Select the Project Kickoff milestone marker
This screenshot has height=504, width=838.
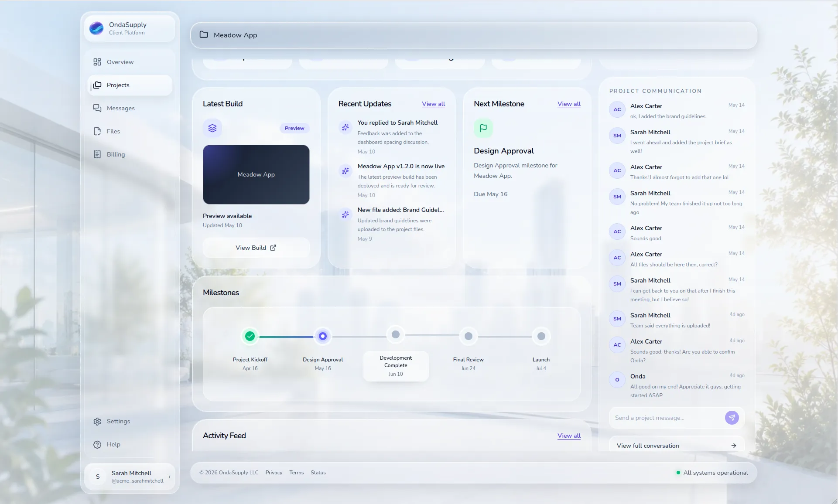[250, 336]
